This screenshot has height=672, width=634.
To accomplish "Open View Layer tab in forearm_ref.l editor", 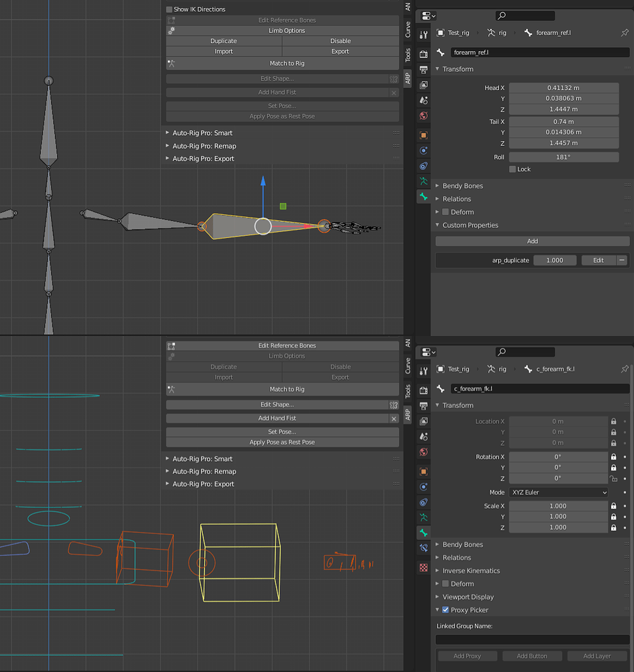I will click(x=423, y=85).
